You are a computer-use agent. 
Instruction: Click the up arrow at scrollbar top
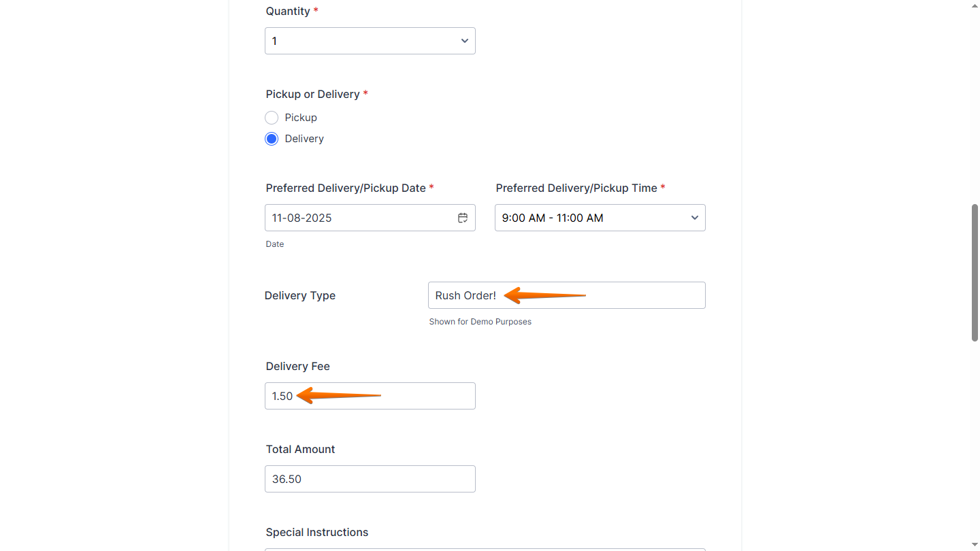click(x=975, y=5)
